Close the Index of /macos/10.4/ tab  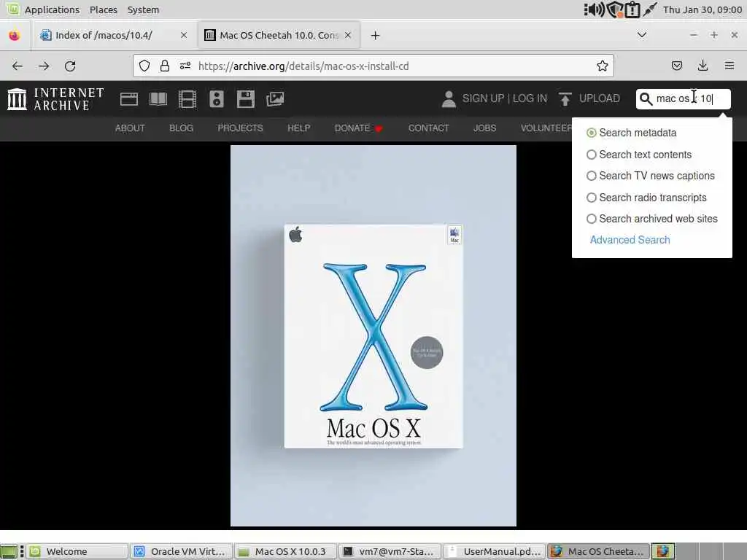183,35
